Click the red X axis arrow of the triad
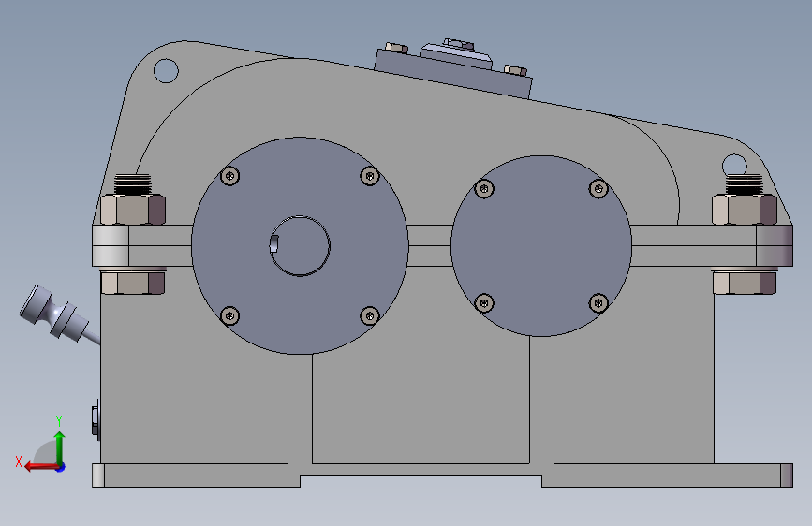This screenshot has width=812, height=526. point(41,467)
